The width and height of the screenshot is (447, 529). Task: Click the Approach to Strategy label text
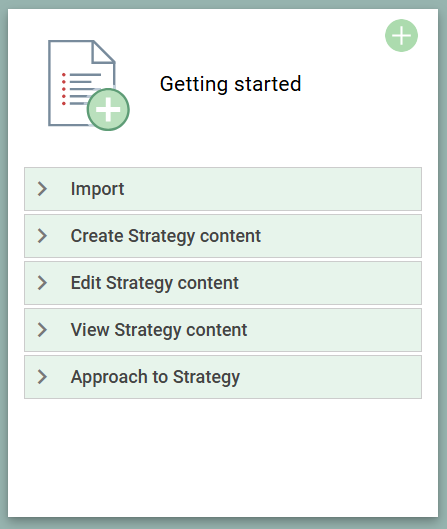click(155, 377)
